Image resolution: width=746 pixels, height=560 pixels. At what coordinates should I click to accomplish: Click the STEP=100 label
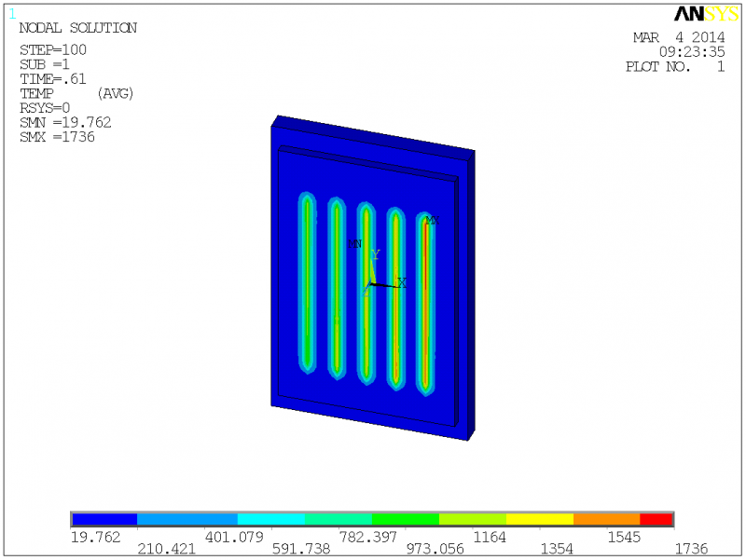(x=53, y=50)
